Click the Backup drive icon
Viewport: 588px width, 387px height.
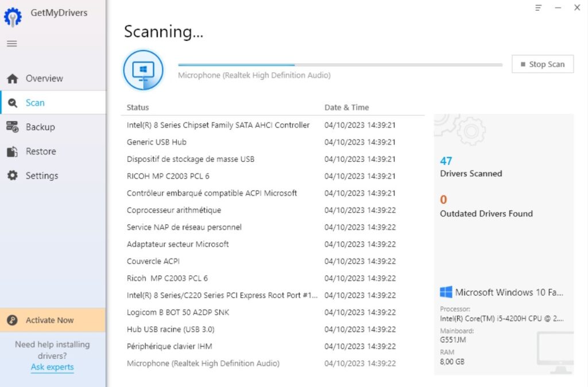tap(13, 127)
